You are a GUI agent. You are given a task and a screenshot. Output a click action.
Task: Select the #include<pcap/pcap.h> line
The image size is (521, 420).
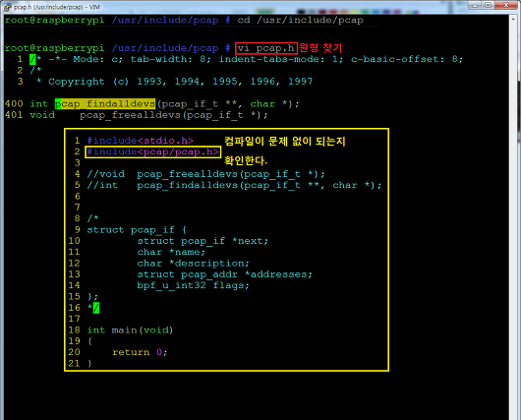tap(153, 152)
